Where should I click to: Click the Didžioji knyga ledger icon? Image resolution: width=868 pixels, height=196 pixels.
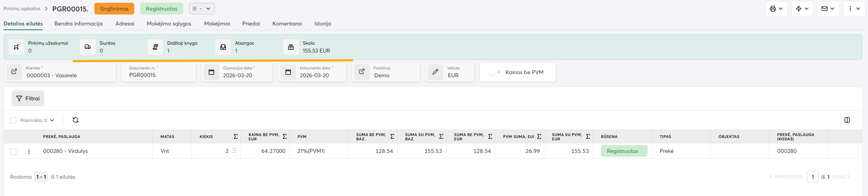pyautogui.click(x=155, y=47)
